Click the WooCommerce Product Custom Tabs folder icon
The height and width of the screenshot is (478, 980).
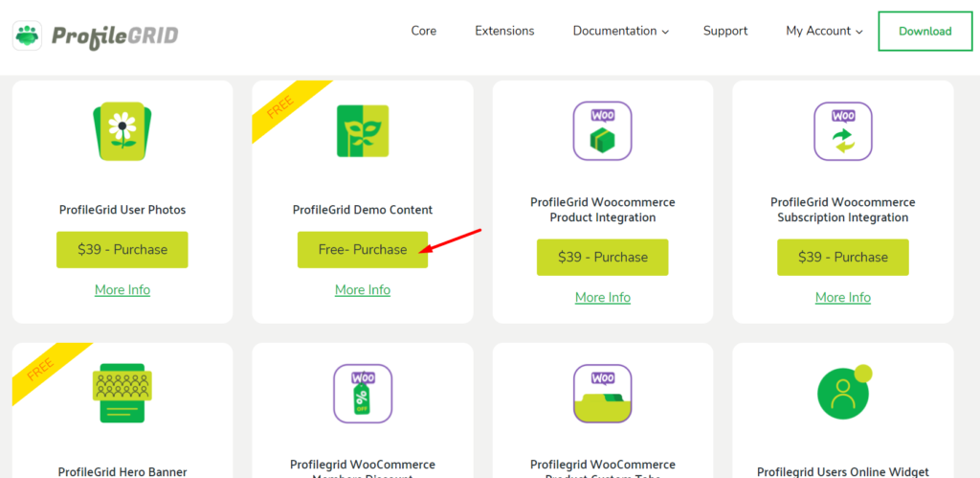point(602,393)
